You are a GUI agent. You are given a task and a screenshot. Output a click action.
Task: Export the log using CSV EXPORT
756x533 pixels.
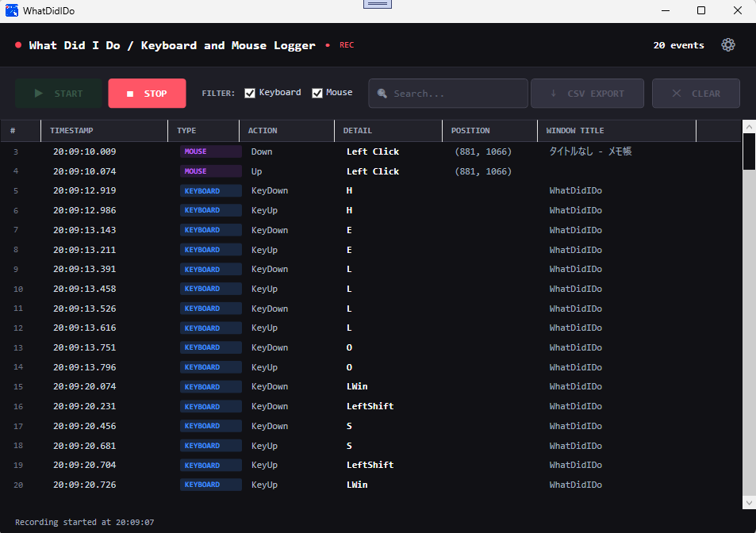(587, 93)
